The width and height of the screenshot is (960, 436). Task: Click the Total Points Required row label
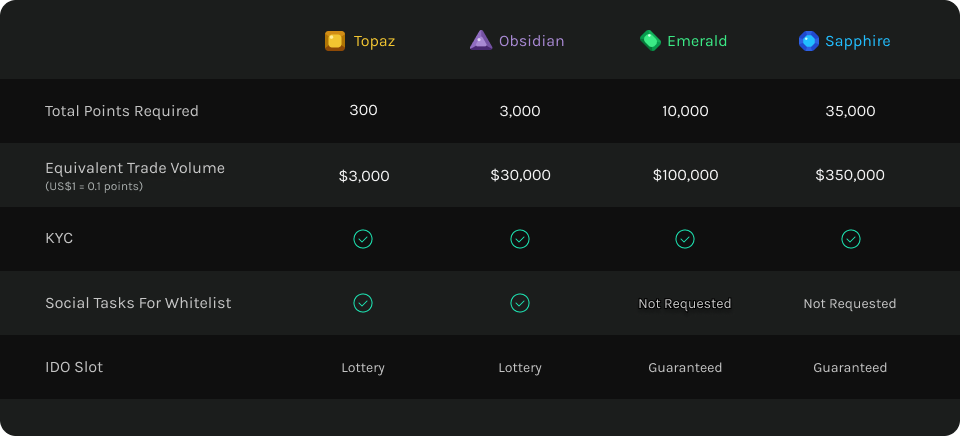[x=122, y=111]
